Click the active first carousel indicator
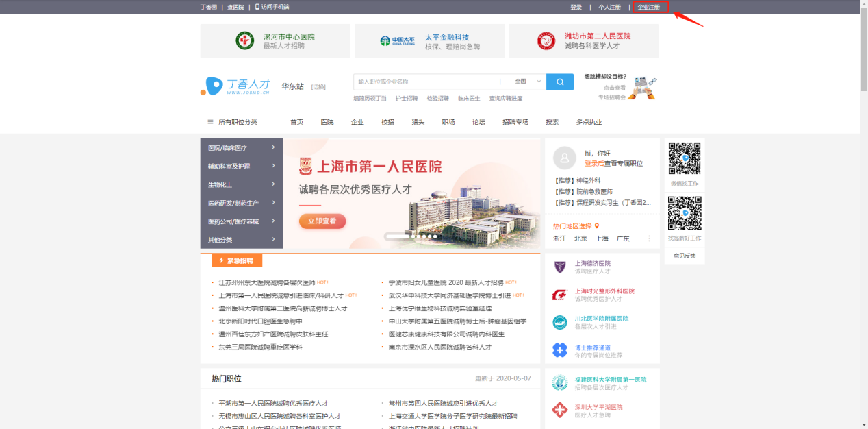 (x=396, y=236)
